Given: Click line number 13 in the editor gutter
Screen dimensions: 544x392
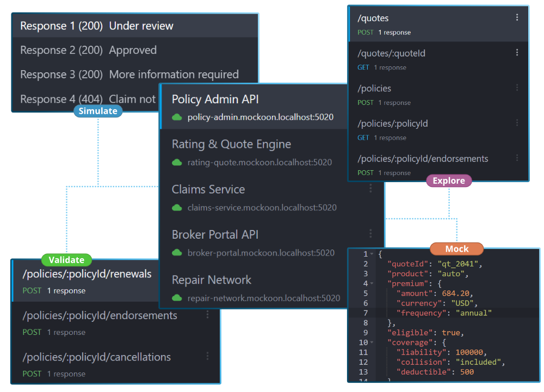Looking at the screenshot, I should tap(363, 372).
